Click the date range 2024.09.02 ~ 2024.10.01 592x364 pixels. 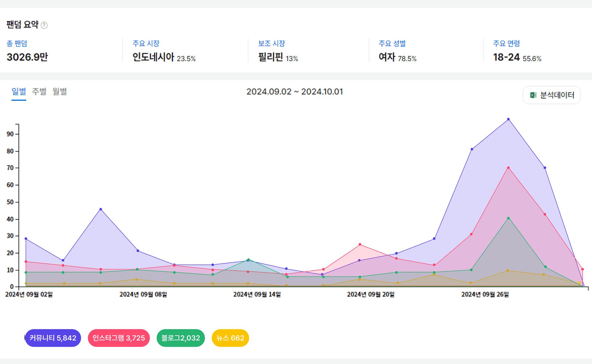tap(294, 91)
